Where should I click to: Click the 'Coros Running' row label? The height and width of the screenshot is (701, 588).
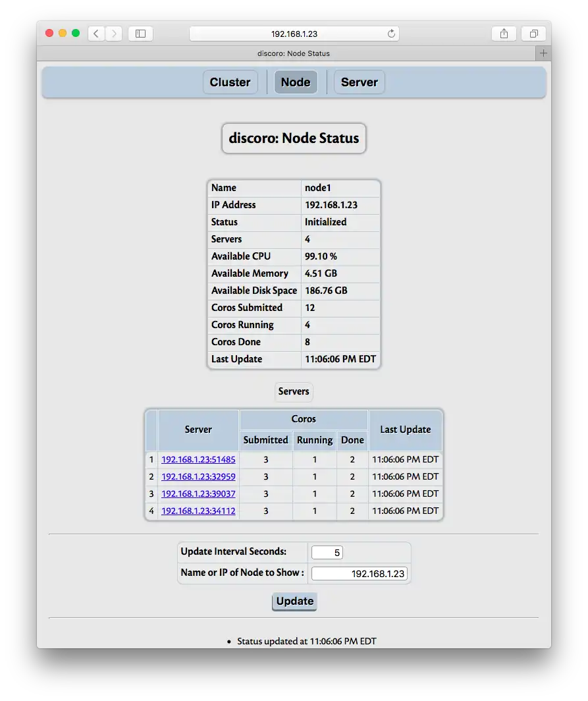(x=242, y=325)
